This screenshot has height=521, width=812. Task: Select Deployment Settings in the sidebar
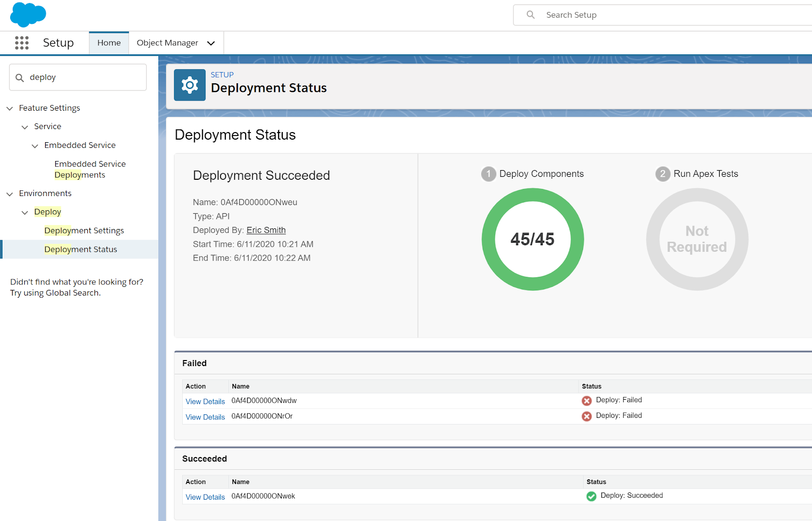click(84, 231)
